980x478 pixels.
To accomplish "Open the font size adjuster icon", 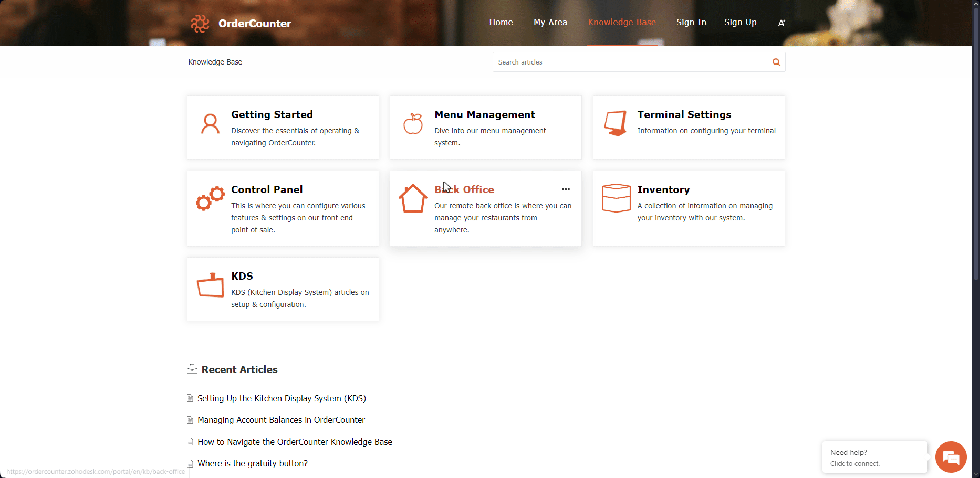I will [781, 23].
